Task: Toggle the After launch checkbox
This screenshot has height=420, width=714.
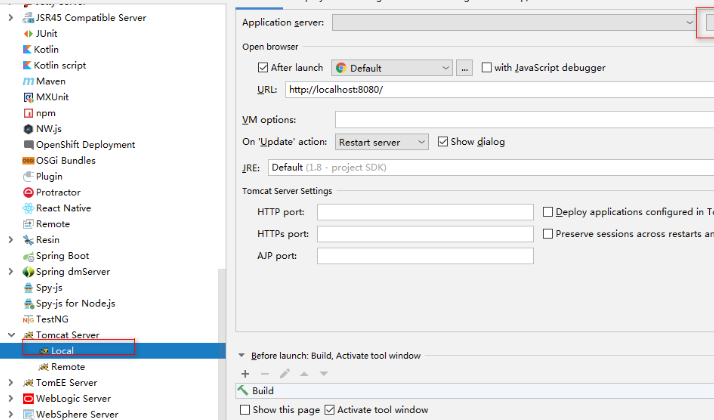Action: [x=263, y=67]
